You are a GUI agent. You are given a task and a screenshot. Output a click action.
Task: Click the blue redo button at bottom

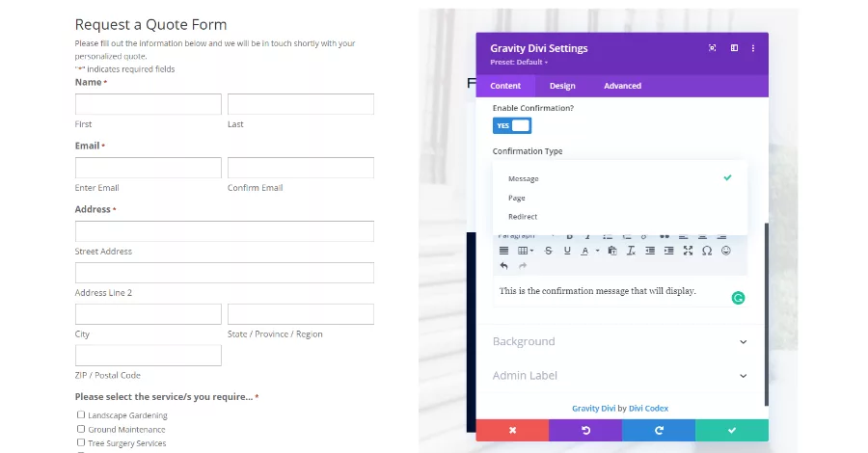point(659,430)
